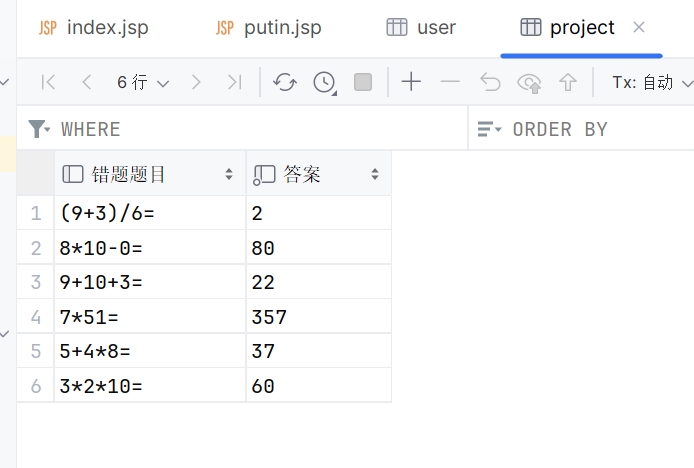This screenshot has width=694, height=468.
Task: Select the cell containing 357
Action: tap(318, 317)
